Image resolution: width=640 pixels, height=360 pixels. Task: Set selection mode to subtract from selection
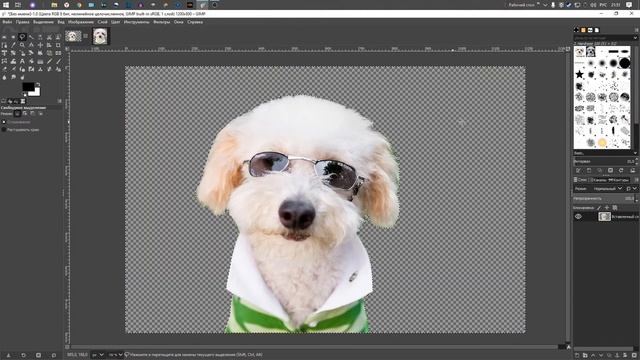[33, 113]
